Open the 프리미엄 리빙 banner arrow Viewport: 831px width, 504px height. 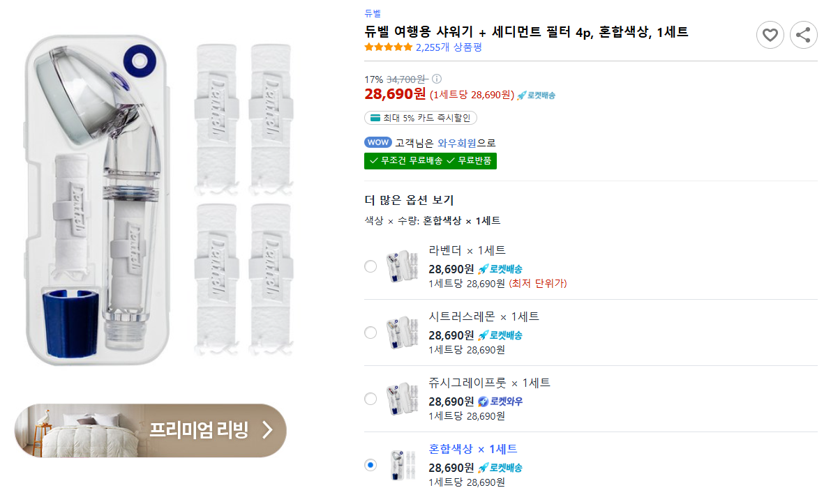267,430
